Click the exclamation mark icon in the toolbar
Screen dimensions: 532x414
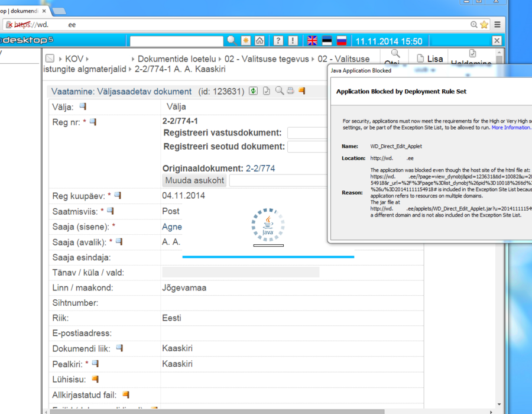coord(293,41)
